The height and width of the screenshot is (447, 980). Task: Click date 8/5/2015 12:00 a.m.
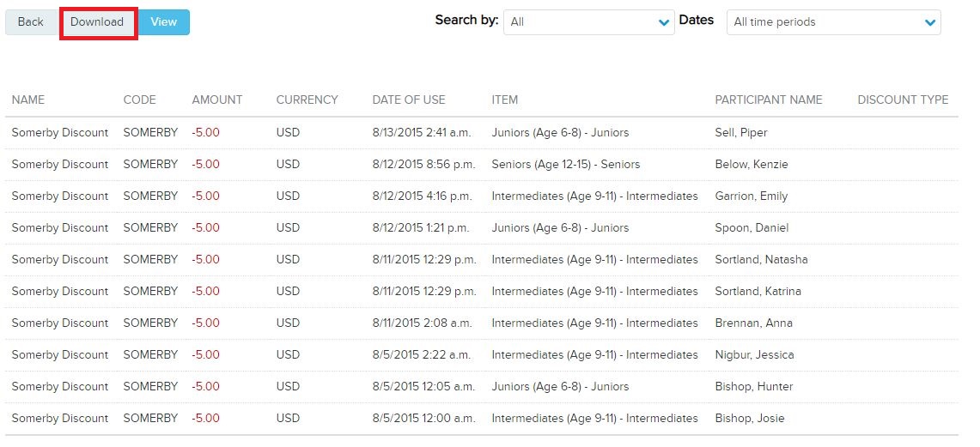pyautogui.click(x=423, y=419)
